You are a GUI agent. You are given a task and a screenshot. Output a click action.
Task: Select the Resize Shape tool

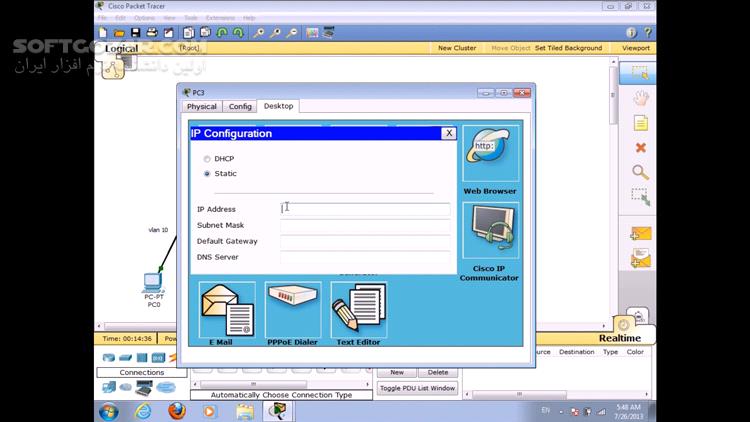[640, 197]
